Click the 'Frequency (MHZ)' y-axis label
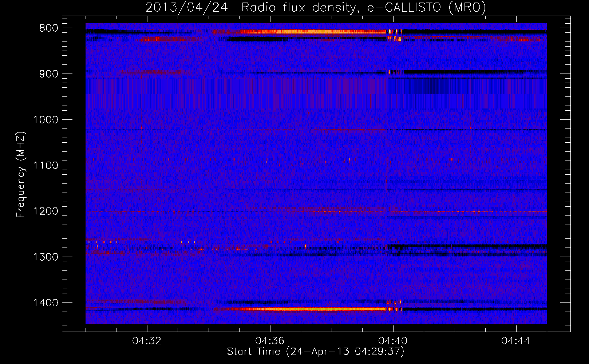This screenshot has height=364, width=589. pyautogui.click(x=21, y=175)
